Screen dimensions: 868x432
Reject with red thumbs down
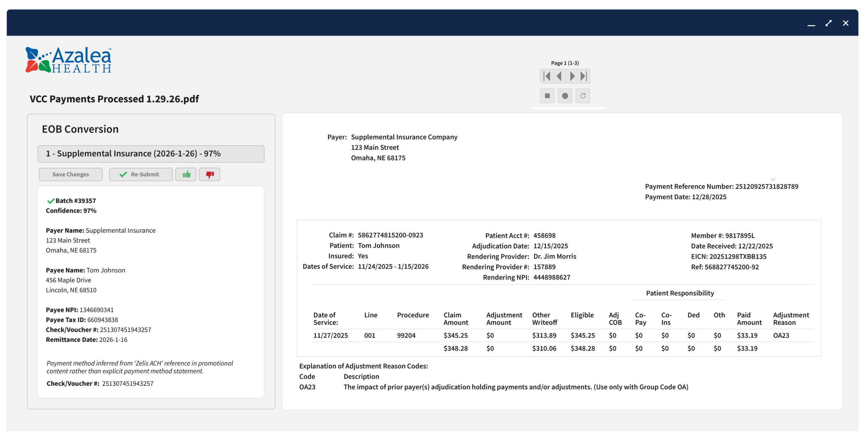(x=210, y=174)
